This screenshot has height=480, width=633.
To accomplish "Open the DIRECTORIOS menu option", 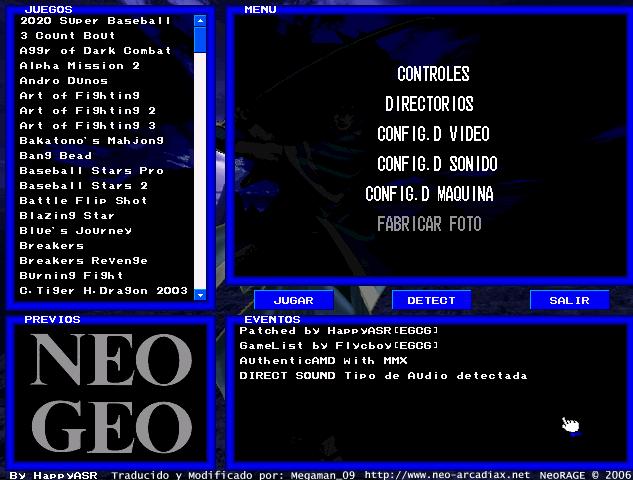I will (x=429, y=104).
